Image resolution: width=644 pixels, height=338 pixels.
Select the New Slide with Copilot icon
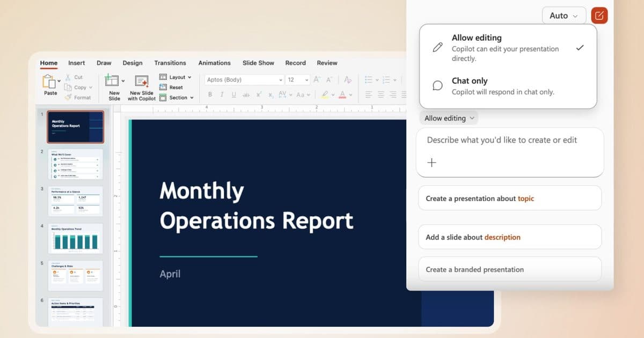[141, 80]
